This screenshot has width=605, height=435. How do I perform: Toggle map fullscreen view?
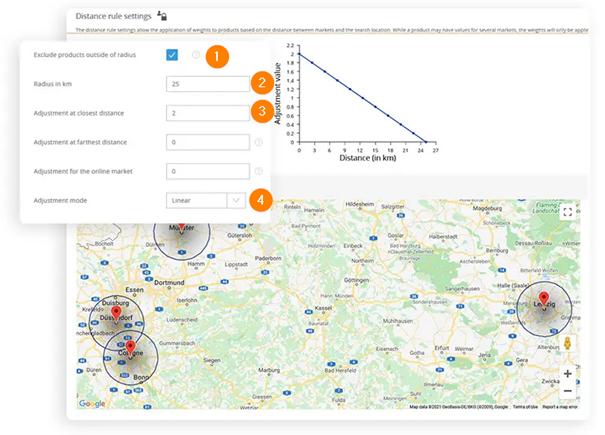(x=567, y=212)
